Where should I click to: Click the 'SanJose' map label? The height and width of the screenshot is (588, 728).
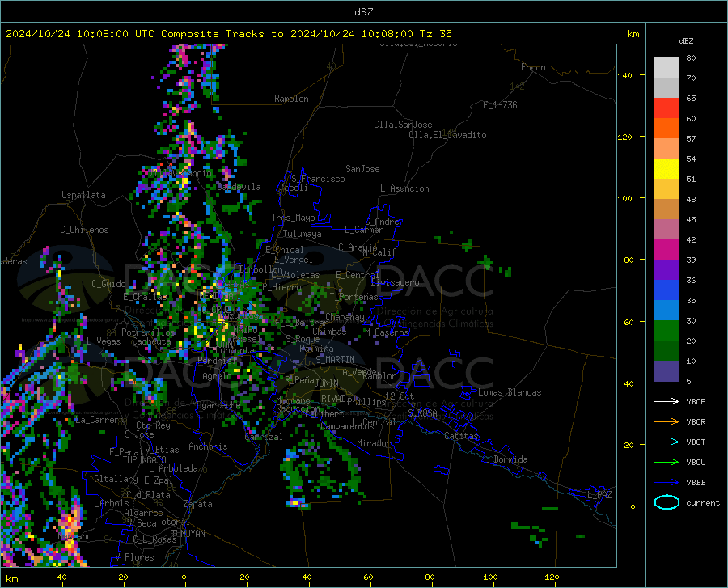point(362,169)
